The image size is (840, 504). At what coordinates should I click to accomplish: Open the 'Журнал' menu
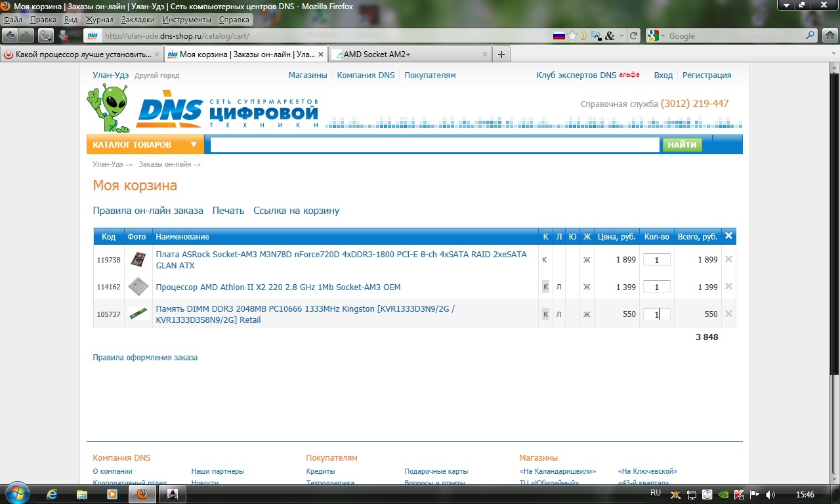coord(99,20)
